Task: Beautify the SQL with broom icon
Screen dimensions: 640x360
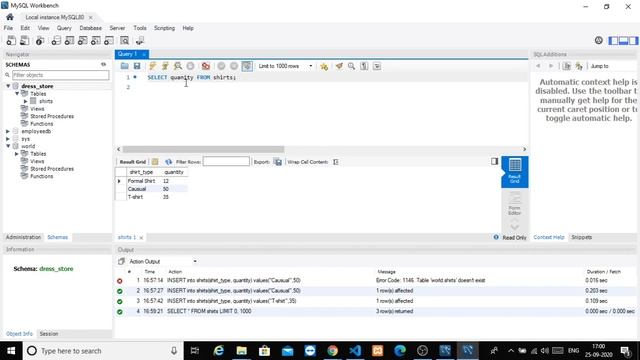Action: [x=339, y=66]
